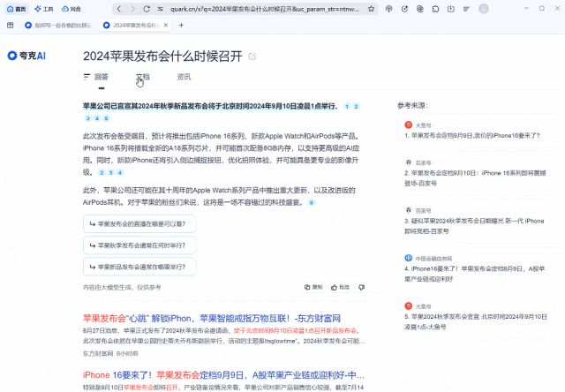The image size is (565, 392).
Task: Open the iPhone 16要来了 search result
Action: coord(223,375)
